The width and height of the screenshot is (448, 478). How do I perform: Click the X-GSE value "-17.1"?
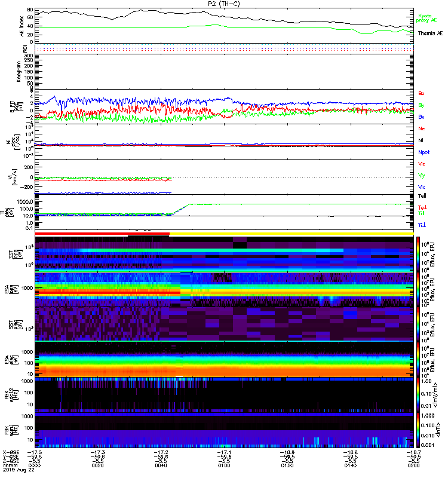224,453
